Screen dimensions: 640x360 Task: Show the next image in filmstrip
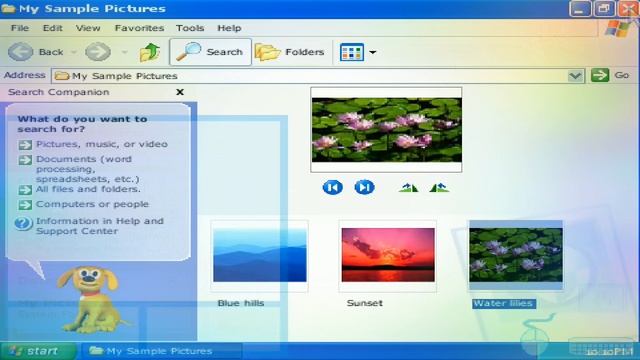[x=364, y=187]
